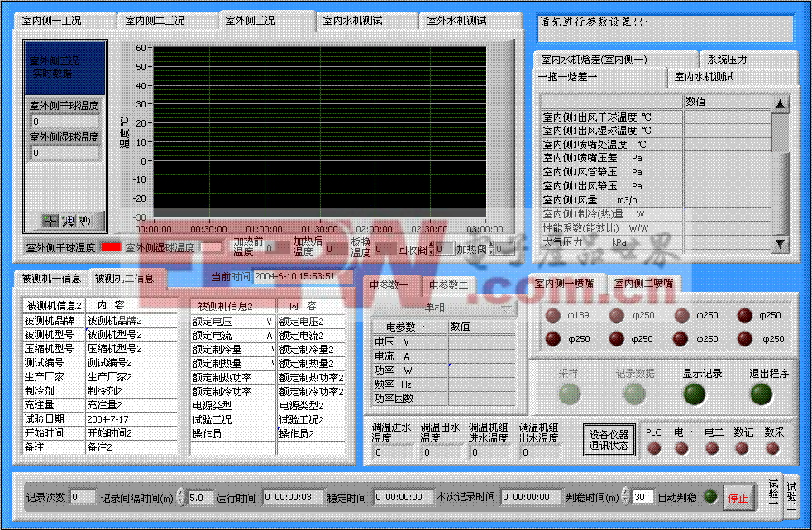
Task: Switch to the 室内侧二工况 tab
Action: point(167,21)
